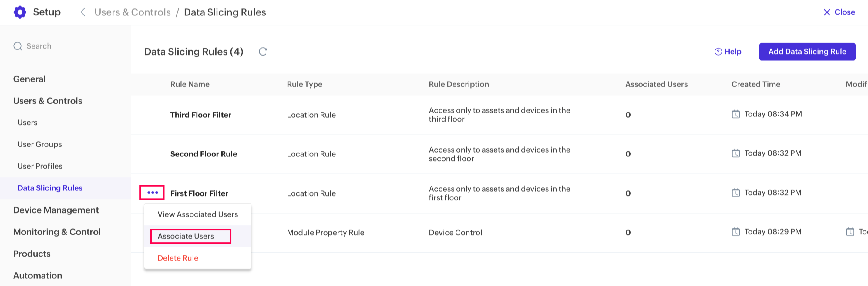Click Add Data Slicing Rule button
868x286 pixels.
point(807,52)
